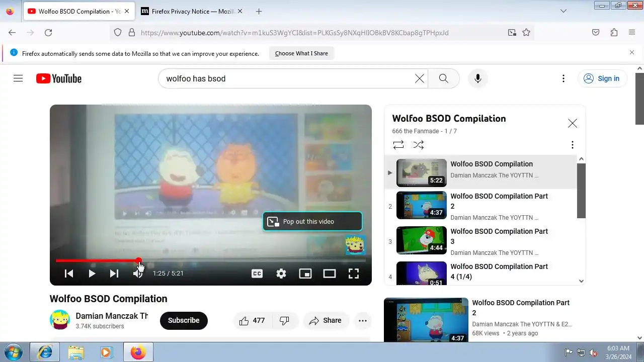644x362 pixels.
Task: Open the recommended 4:37 video thumbnail
Action: [x=426, y=321]
